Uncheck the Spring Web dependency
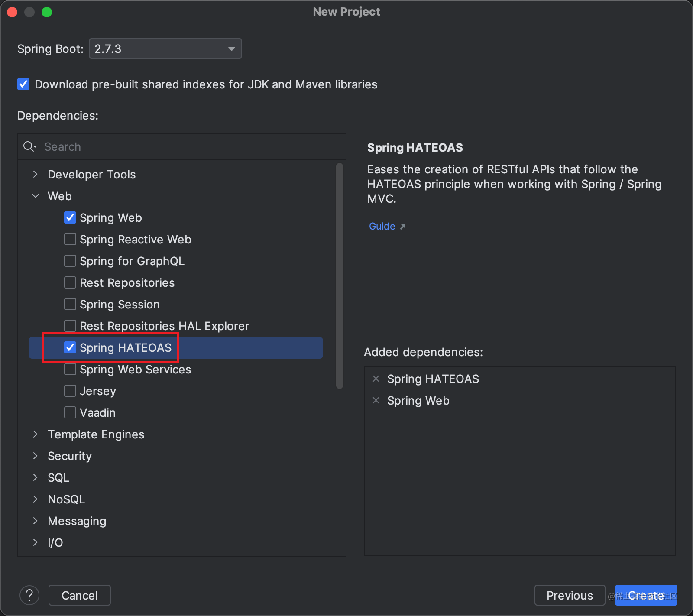 pyautogui.click(x=70, y=217)
